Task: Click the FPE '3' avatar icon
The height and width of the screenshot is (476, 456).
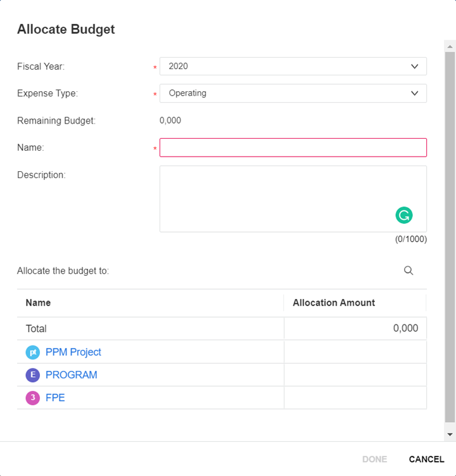Action: [33, 398]
